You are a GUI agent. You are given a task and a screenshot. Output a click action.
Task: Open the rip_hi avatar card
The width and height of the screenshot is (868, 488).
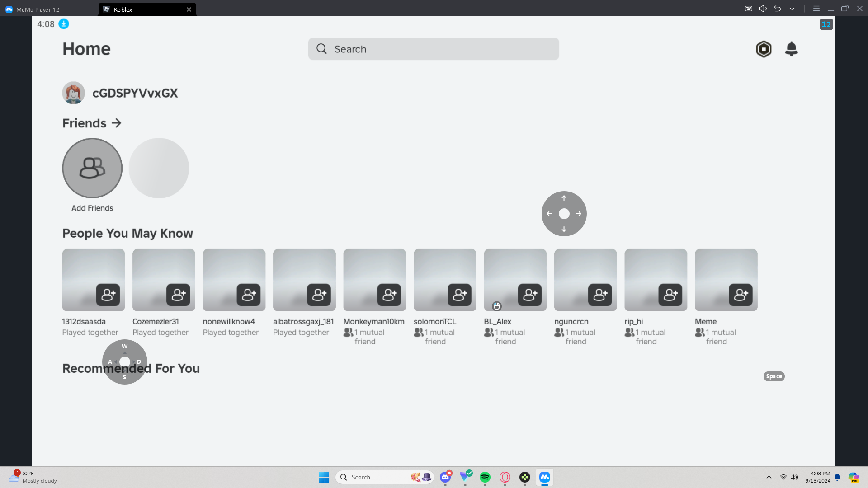[656, 280]
